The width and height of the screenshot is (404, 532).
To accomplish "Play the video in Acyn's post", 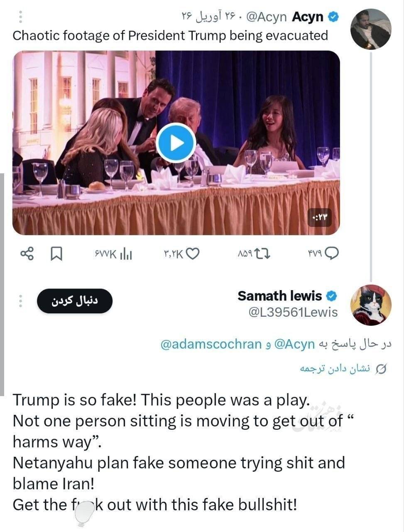I will click(x=176, y=143).
